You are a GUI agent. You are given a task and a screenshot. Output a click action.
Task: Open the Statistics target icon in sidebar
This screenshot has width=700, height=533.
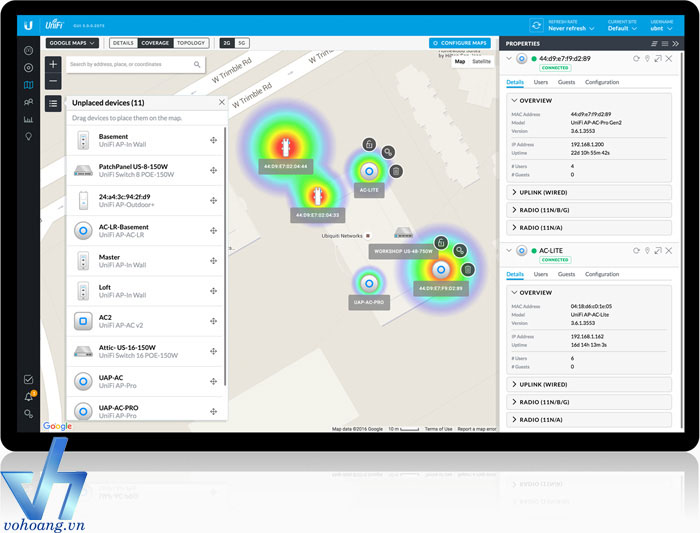pos(29,67)
